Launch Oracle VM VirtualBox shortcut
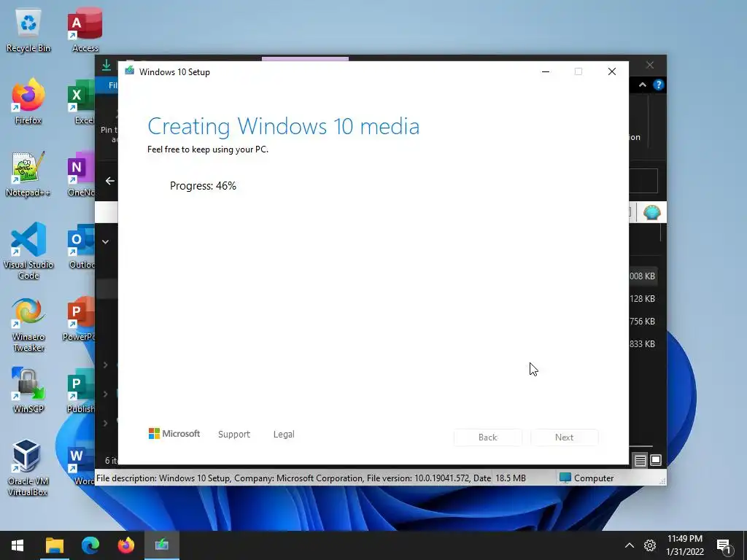 tap(27, 467)
